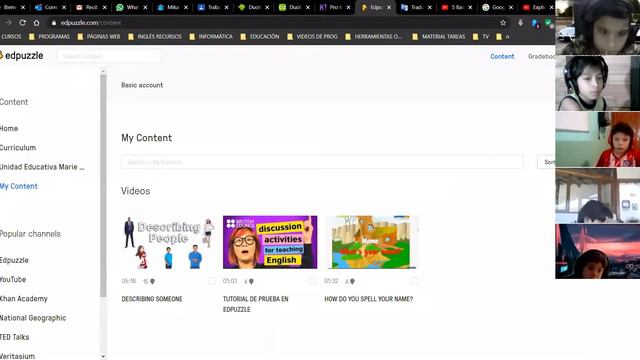The height and width of the screenshot is (360, 640).
Task: Open the CURSOS bookmarks folder
Action: (x=11, y=37)
